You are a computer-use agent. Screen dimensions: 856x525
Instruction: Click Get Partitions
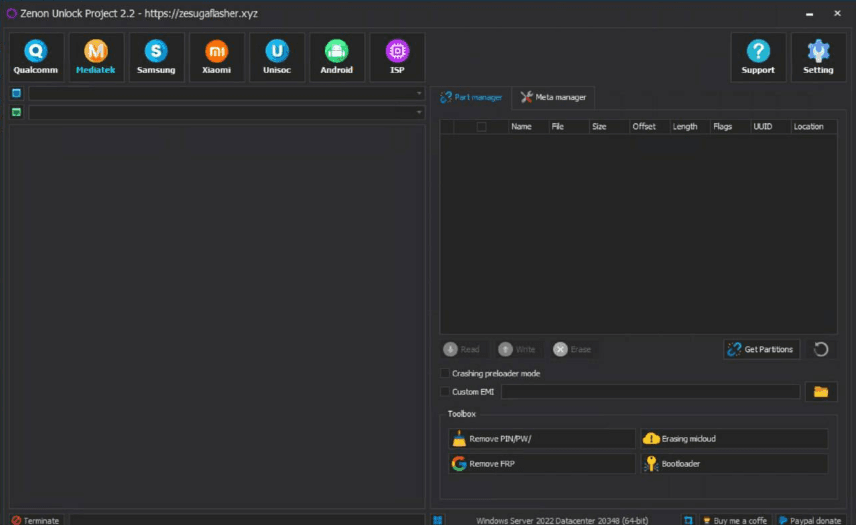762,349
